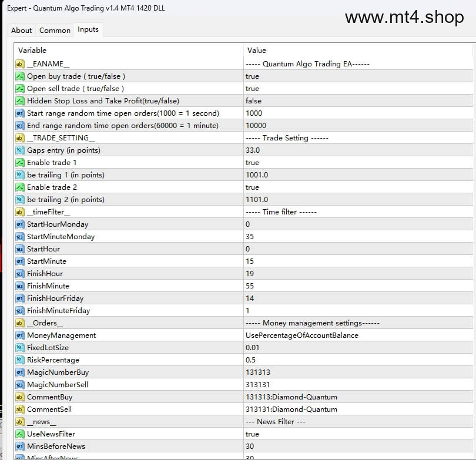Select the MagicNumberBuy value 131313
The width and height of the screenshot is (476, 460).
tap(258, 372)
